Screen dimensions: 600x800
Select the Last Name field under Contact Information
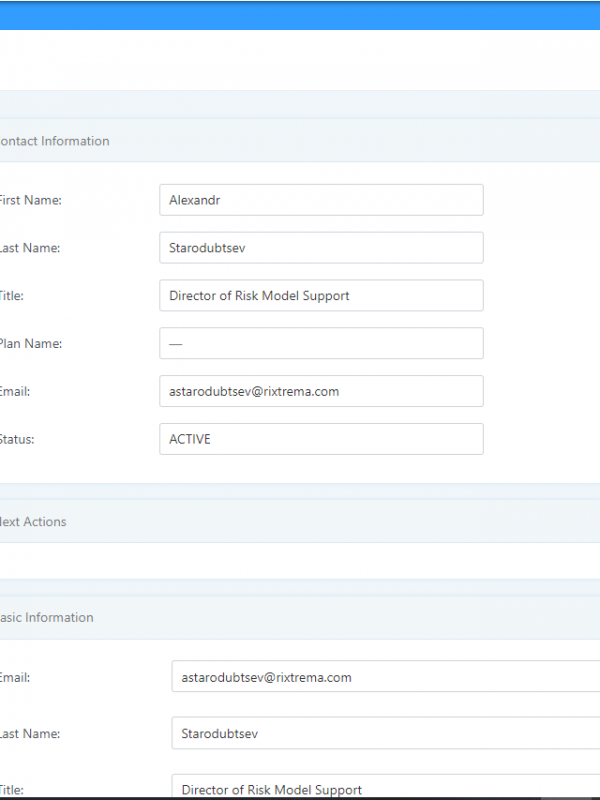tap(320, 248)
